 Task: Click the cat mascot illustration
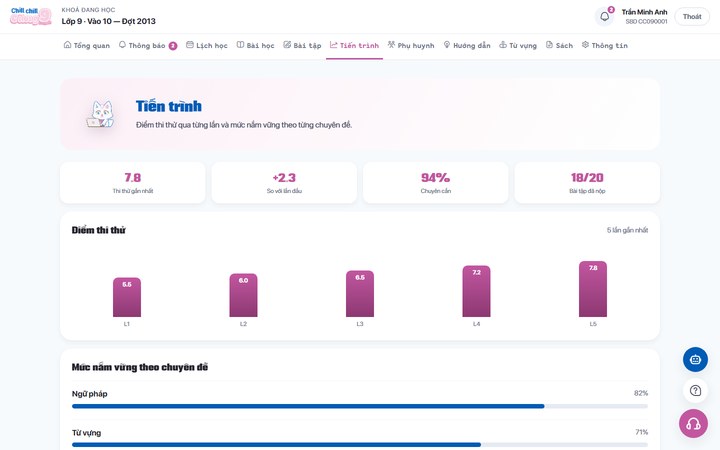tap(101, 114)
